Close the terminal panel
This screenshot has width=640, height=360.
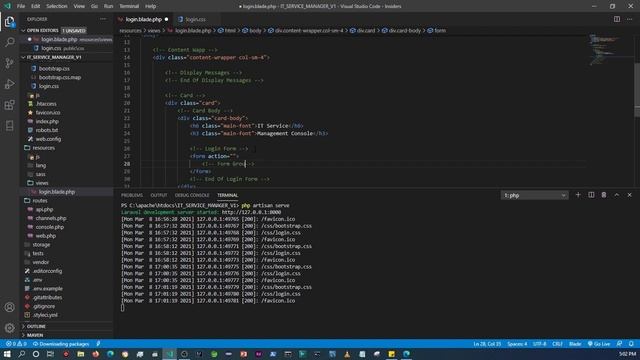pyautogui.click(x=629, y=195)
